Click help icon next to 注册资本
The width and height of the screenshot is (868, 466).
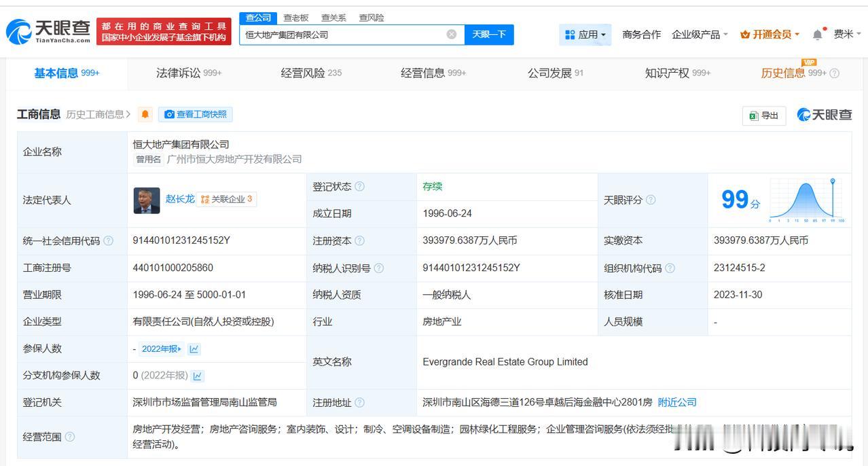coord(359,240)
